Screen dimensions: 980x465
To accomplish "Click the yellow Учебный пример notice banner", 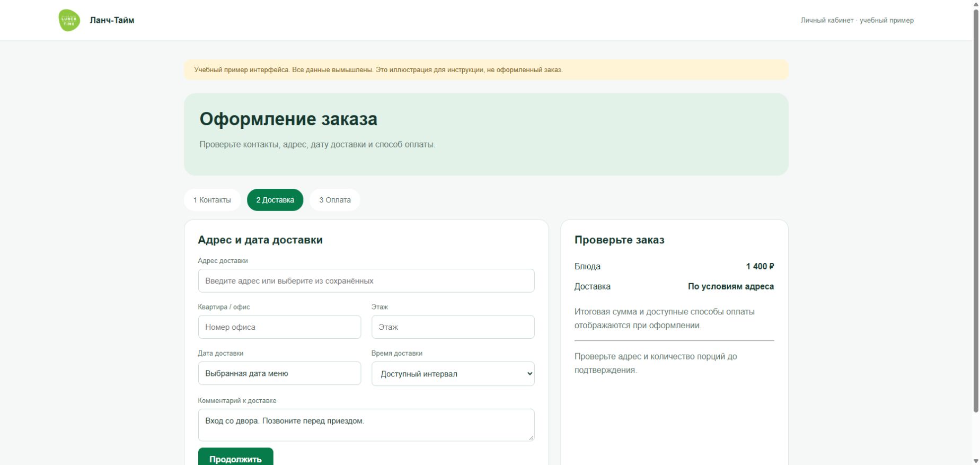I will (486, 69).
